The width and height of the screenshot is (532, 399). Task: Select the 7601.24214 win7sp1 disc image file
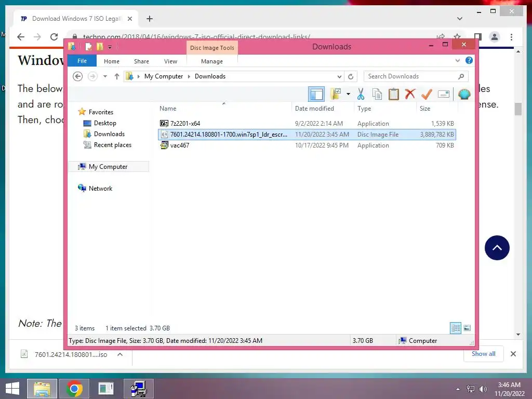pyautogui.click(x=307, y=135)
